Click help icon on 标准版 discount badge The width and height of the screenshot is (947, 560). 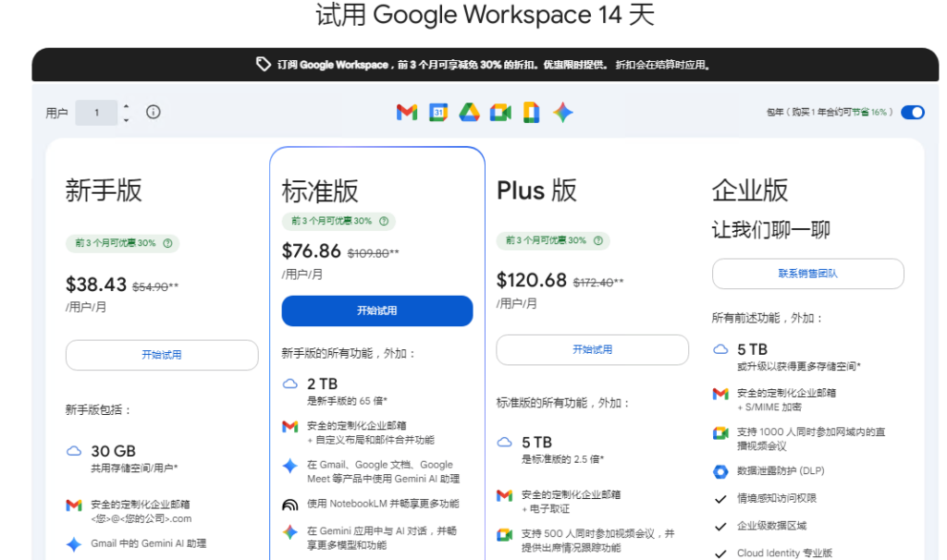point(383,222)
